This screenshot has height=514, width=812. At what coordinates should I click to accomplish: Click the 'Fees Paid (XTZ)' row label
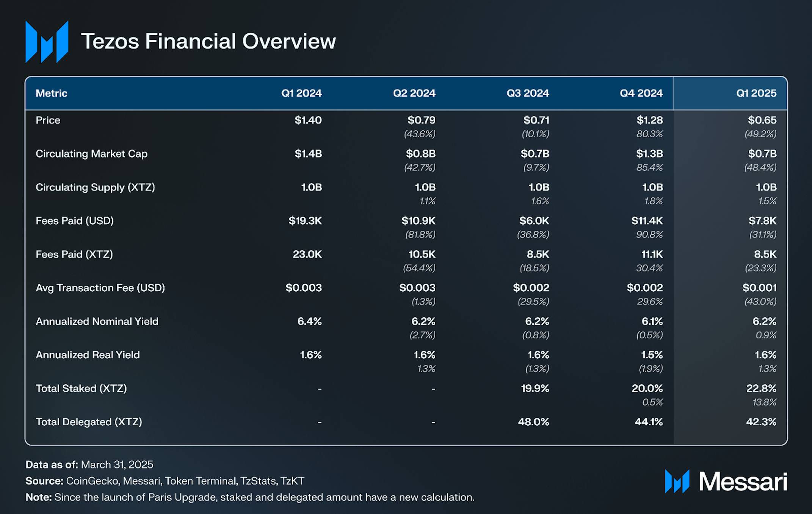coord(74,254)
